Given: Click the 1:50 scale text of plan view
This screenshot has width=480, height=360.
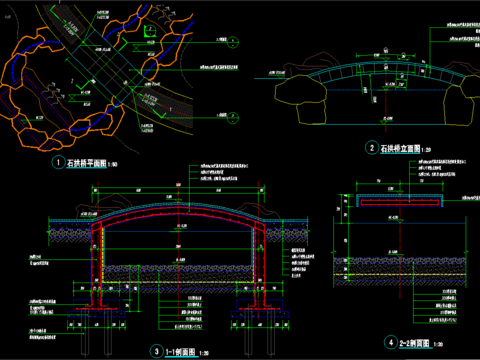Looking at the screenshot, I should pyautogui.click(x=112, y=164).
